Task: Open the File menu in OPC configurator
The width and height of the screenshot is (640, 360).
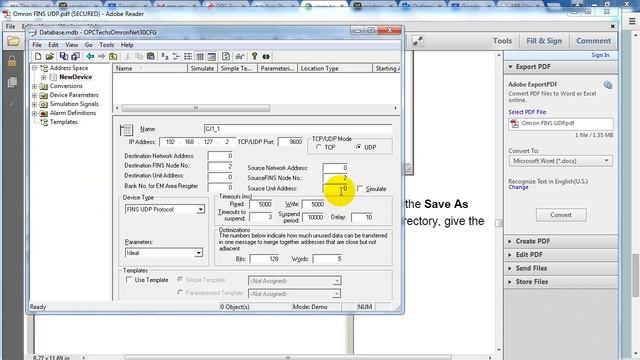Action: tap(37, 45)
